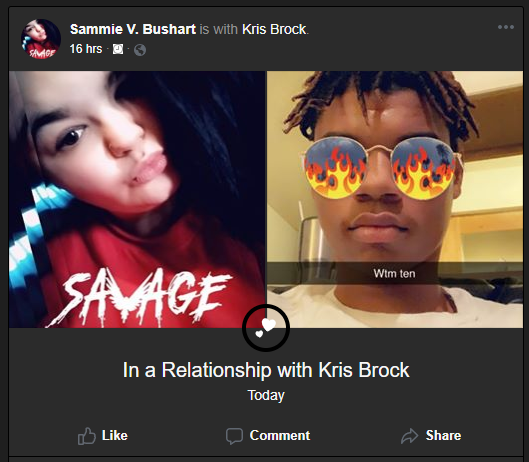Open the right photo with flame sunglasses
Image resolution: width=529 pixels, height=462 pixels.
395,199
